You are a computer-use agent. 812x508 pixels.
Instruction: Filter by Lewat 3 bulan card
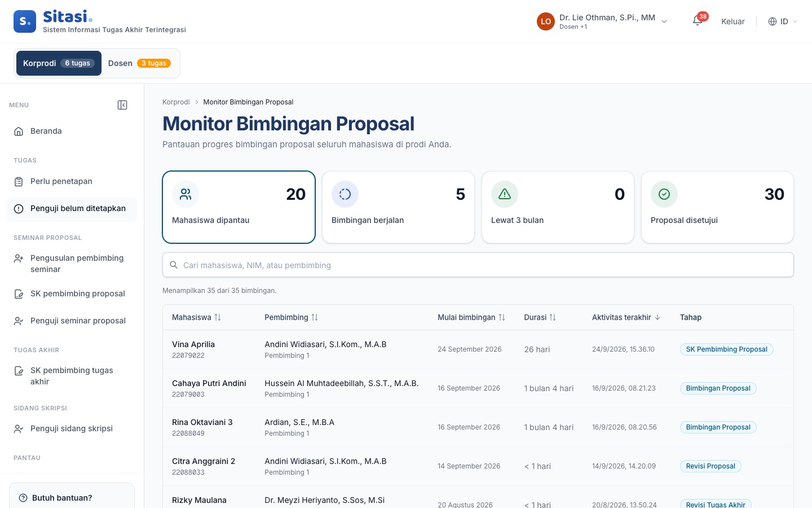(x=558, y=207)
